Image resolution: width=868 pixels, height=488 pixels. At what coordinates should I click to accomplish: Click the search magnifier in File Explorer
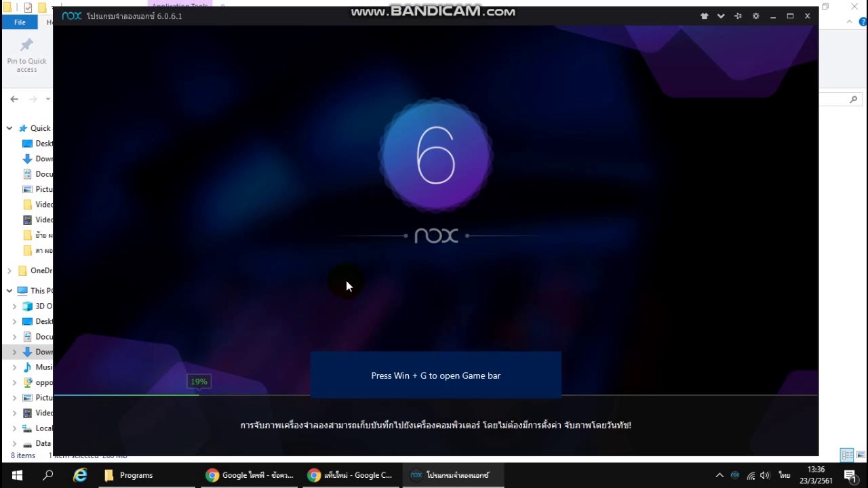coord(854,99)
